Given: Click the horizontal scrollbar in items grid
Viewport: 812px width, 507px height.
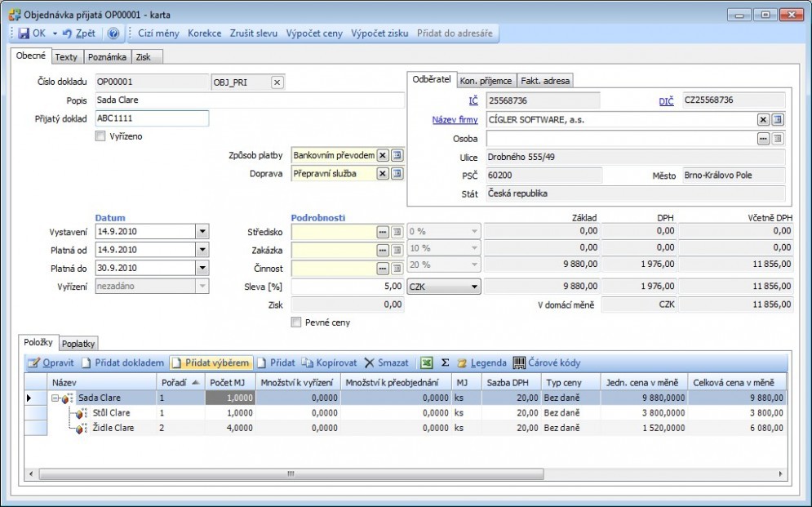Looking at the screenshot, I should click(x=291, y=474).
